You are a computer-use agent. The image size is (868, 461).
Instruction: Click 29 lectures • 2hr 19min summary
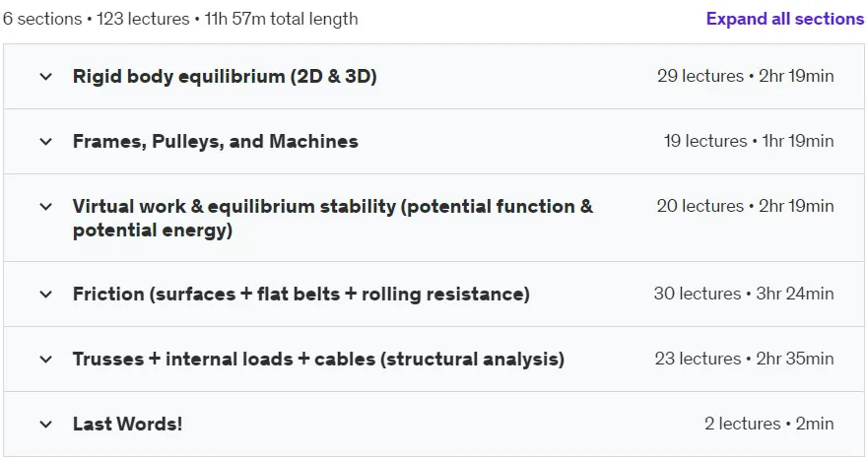745,76
